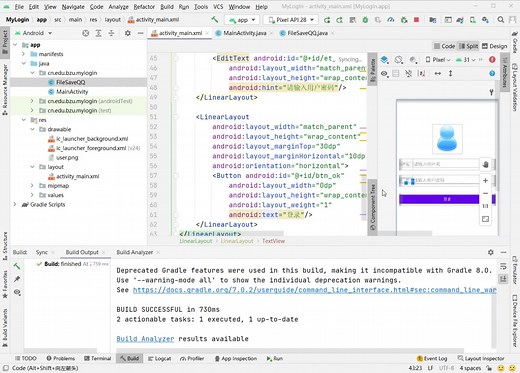Open the Navigate menu
The height and width of the screenshot is (373, 520).
tap(73, 7)
